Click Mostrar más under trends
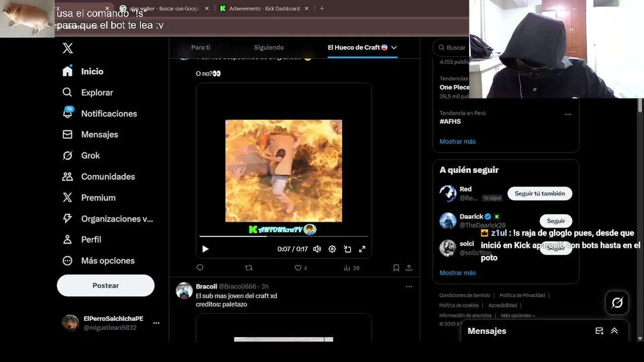 (x=457, y=141)
